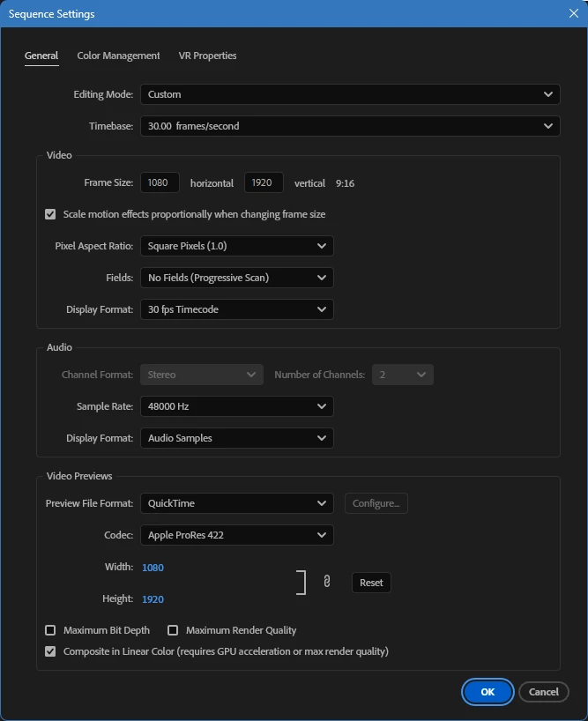Toggle the chain link icon for preview dimensions
The height and width of the screenshot is (721, 588).
pyautogui.click(x=326, y=581)
